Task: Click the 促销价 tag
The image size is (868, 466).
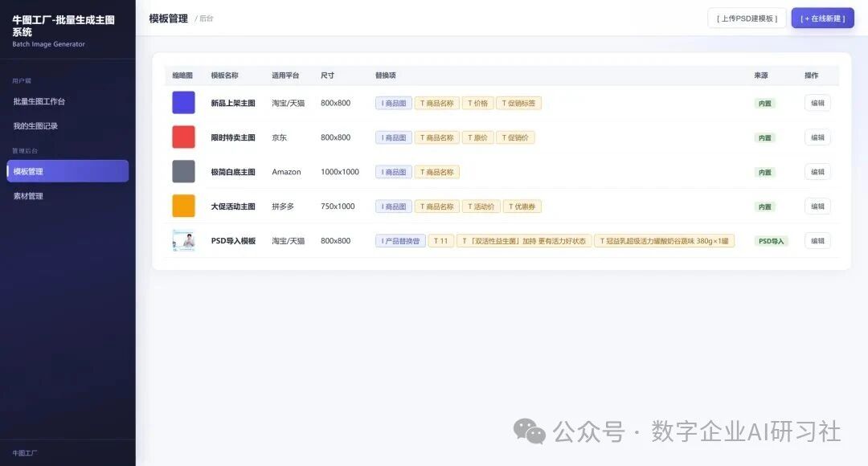Action: pyautogui.click(x=515, y=138)
